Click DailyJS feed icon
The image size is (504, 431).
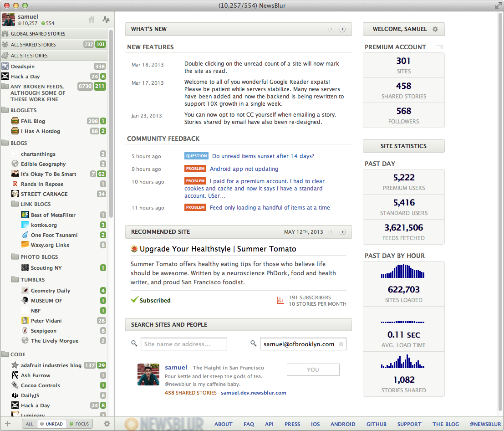pyautogui.click(x=15, y=395)
